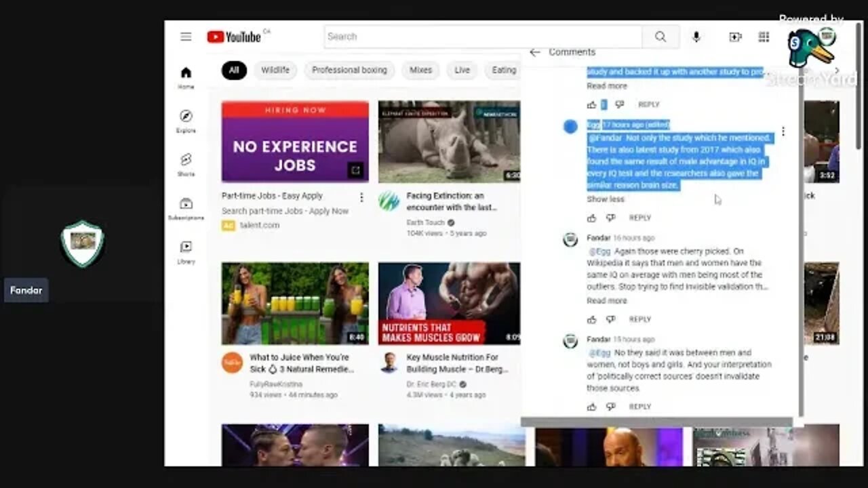Select the Professional boxing chip
Image resolution: width=868 pixels, height=488 pixels.
point(349,70)
